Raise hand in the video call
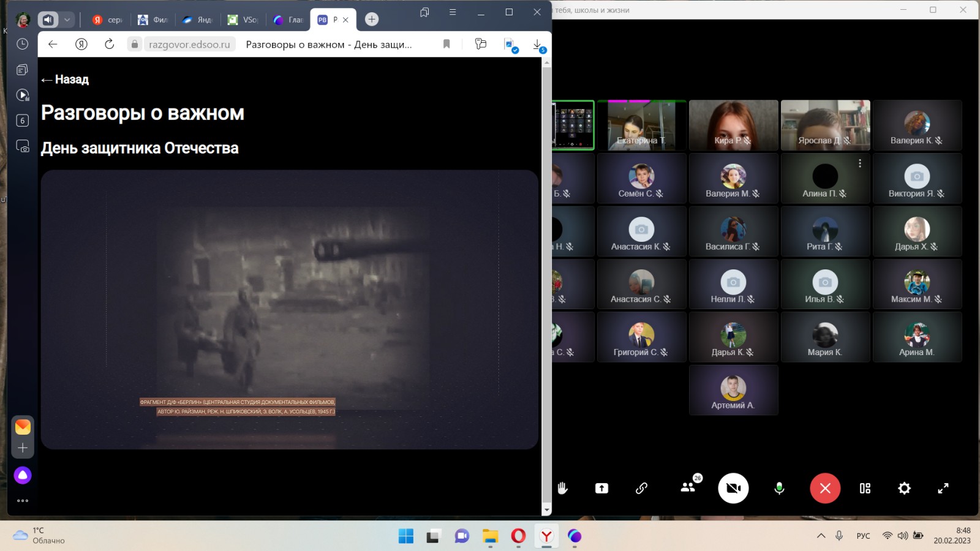 [x=562, y=488]
